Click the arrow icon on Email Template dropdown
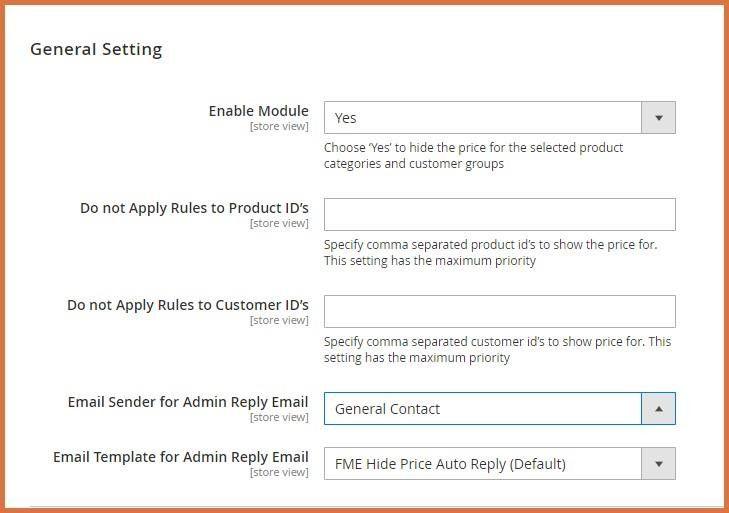 pos(658,463)
